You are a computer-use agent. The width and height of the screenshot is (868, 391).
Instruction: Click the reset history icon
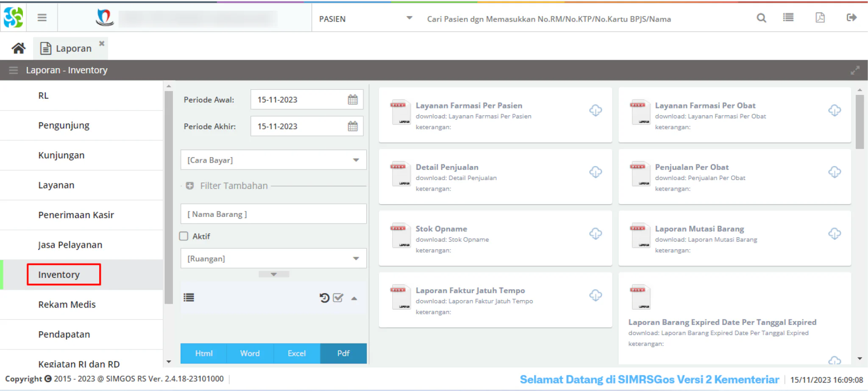pyautogui.click(x=324, y=298)
